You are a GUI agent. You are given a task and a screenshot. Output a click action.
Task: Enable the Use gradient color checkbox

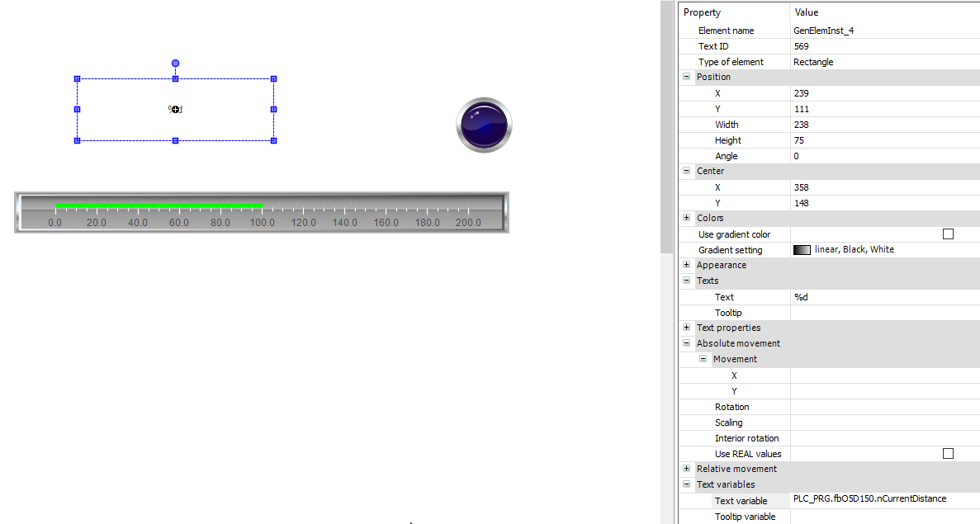click(947, 234)
